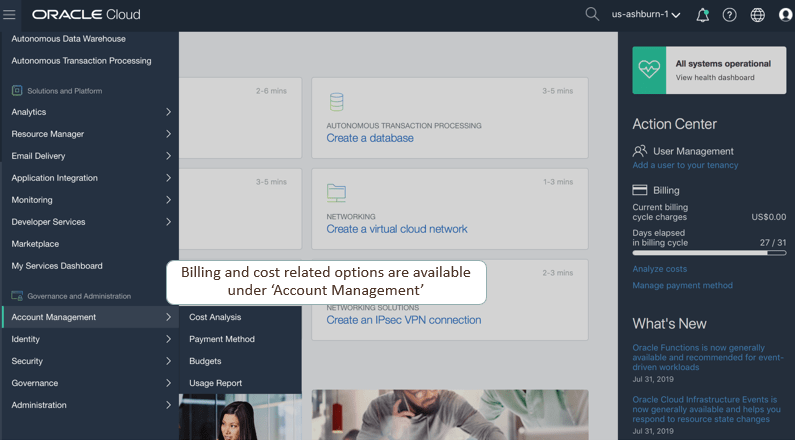The height and width of the screenshot is (440, 795).
Task: Open the us-ashburn-1 region dropdown
Action: tap(645, 15)
